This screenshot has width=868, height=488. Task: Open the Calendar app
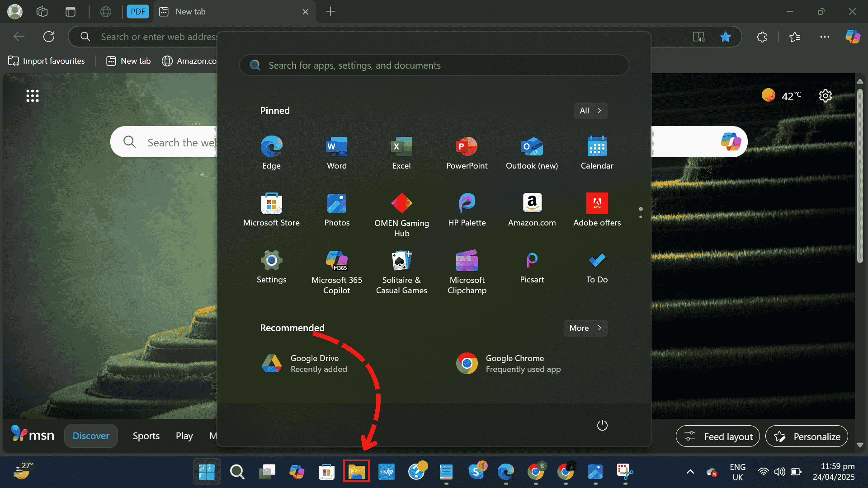coord(597,153)
